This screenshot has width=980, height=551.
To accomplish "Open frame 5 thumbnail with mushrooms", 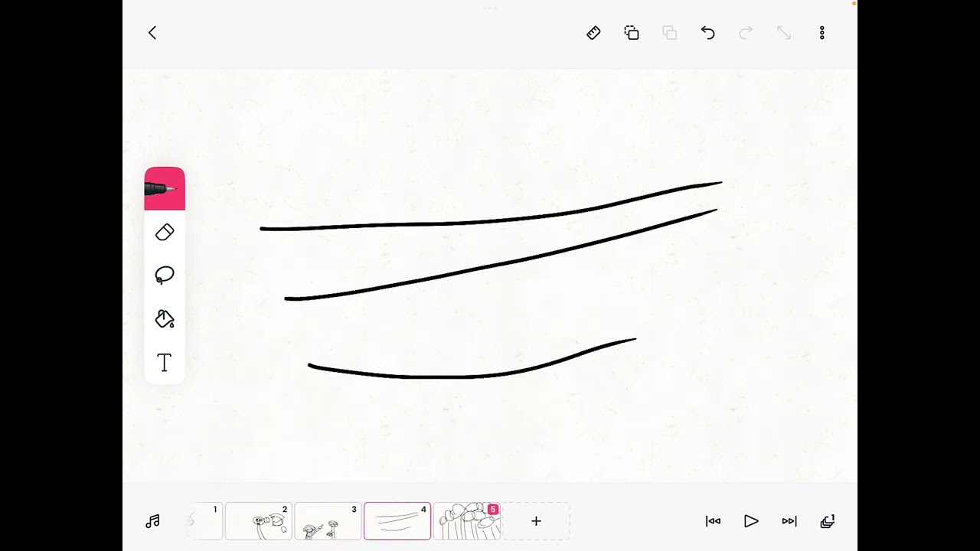I will pyautogui.click(x=467, y=521).
